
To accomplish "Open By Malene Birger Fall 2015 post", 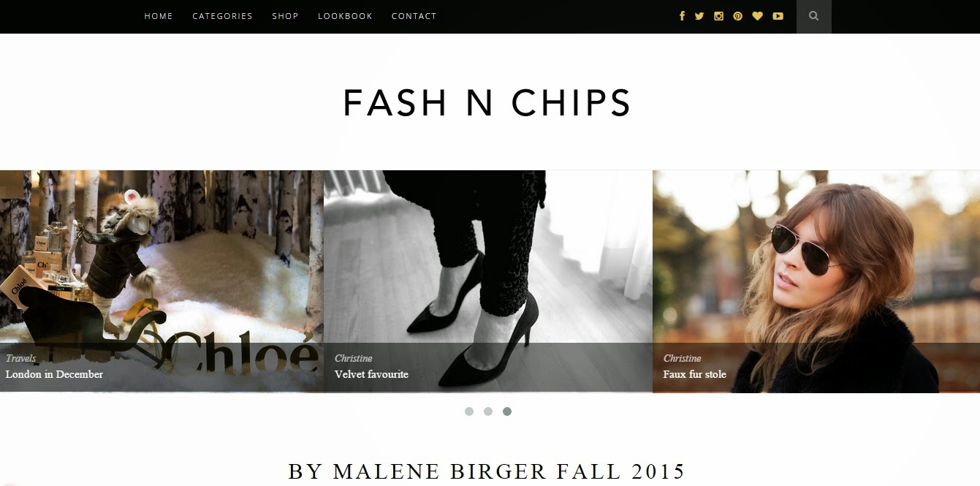I will click(487, 471).
